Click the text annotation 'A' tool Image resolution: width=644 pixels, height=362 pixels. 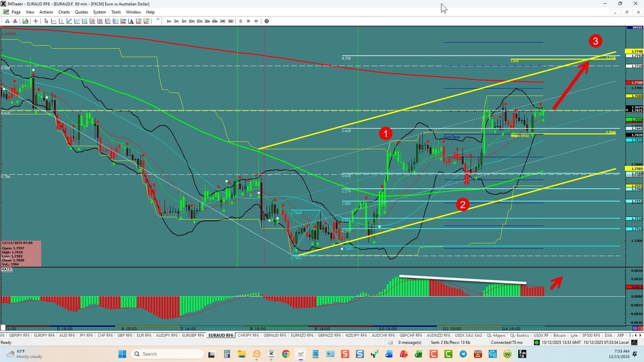click(131, 21)
